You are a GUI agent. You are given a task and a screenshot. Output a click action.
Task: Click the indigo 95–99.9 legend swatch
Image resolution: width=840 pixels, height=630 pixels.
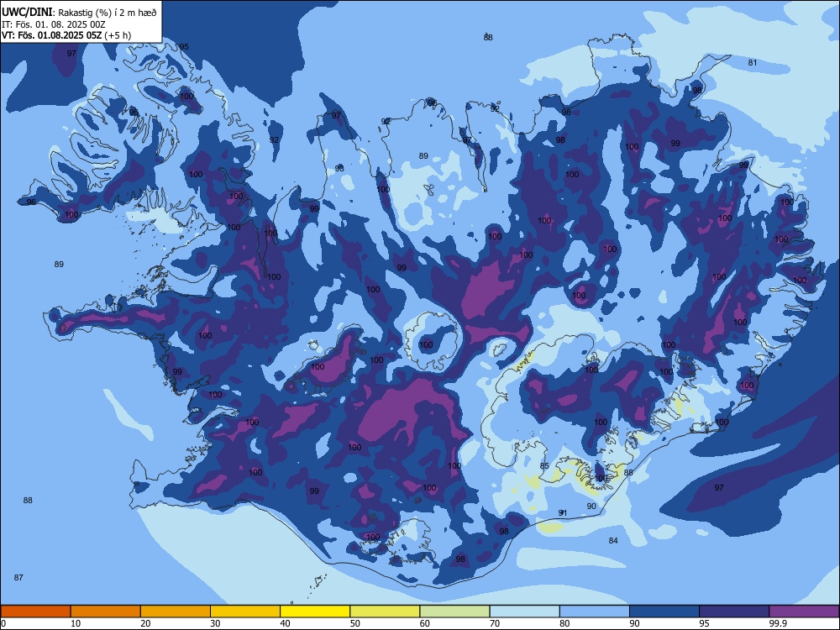click(x=734, y=612)
